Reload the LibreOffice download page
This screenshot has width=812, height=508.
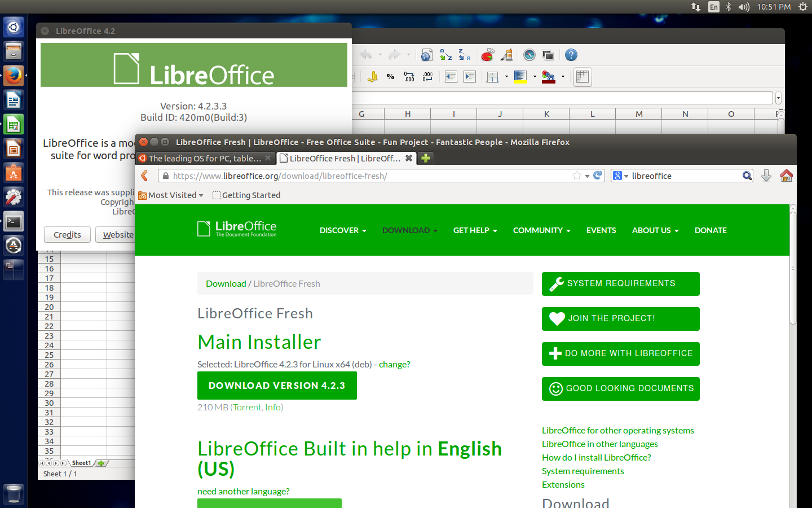pos(598,176)
